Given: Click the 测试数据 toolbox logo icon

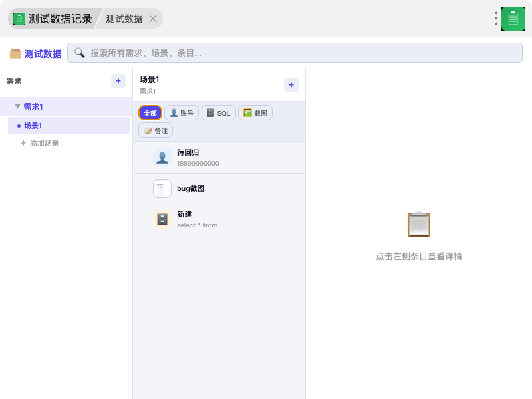Looking at the screenshot, I should [x=15, y=53].
